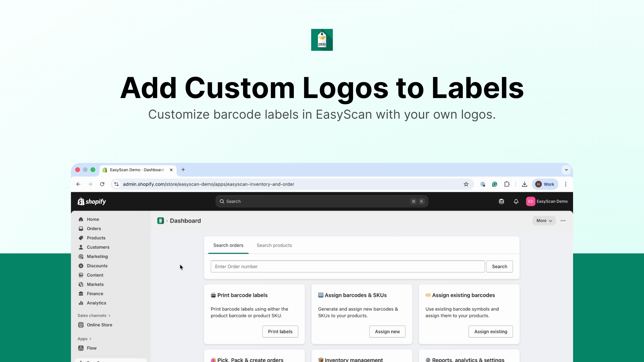Close the EasyScan Demo Dashboard tab
The width and height of the screenshot is (644, 362).
click(171, 170)
